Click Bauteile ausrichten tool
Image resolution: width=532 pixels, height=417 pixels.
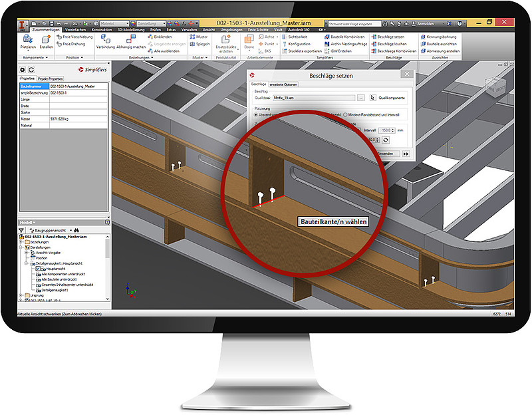tap(439, 44)
